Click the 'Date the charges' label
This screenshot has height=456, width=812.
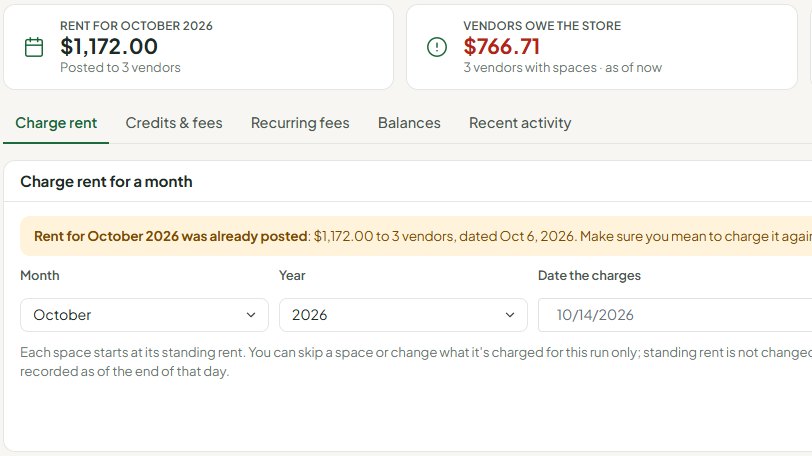pos(589,275)
